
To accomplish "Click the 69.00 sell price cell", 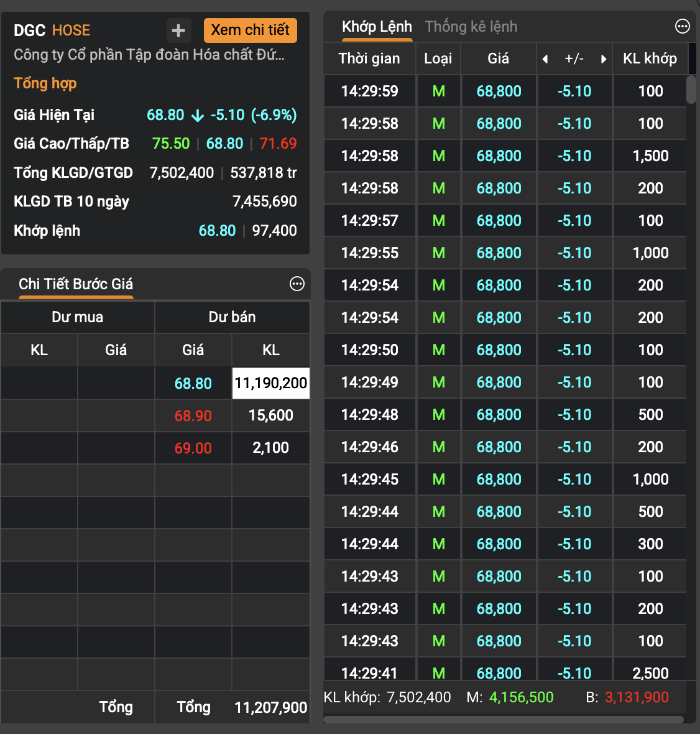I will tap(193, 448).
